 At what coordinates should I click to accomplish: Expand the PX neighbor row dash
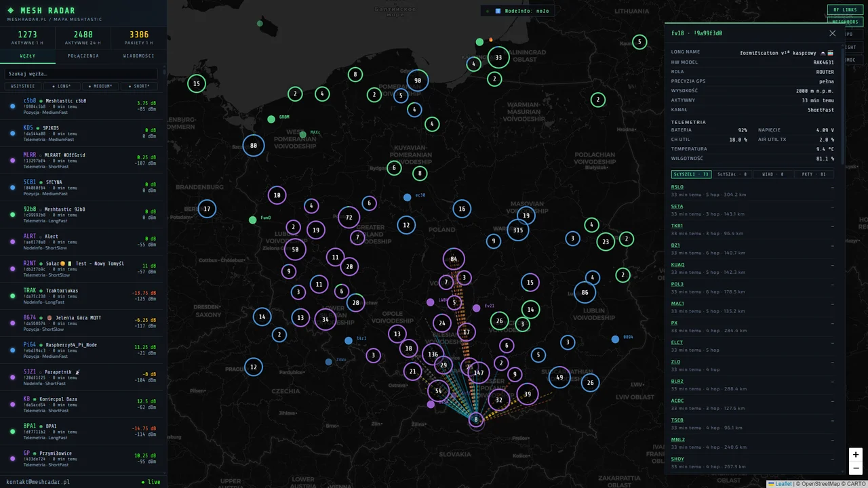point(833,323)
